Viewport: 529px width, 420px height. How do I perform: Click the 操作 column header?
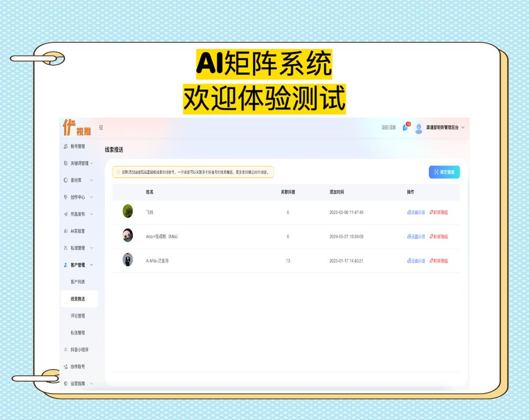[410, 192]
